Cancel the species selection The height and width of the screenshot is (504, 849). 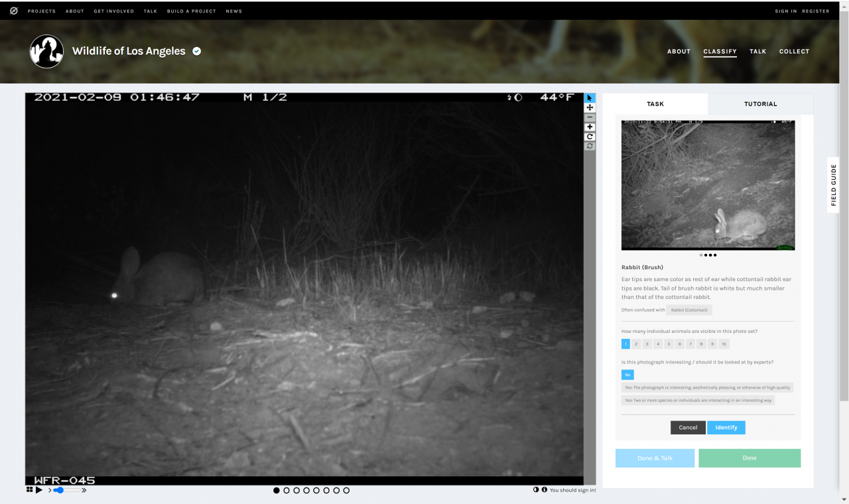[x=688, y=428]
